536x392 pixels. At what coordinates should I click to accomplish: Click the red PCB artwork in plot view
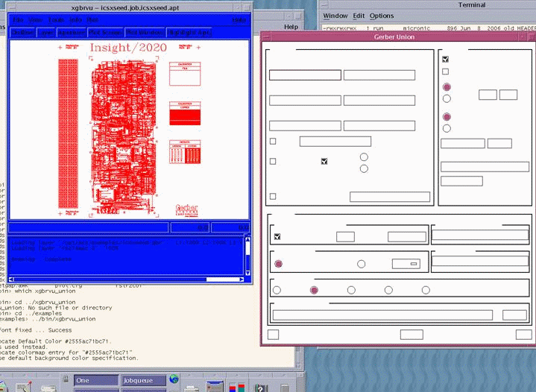[x=124, y=137]
